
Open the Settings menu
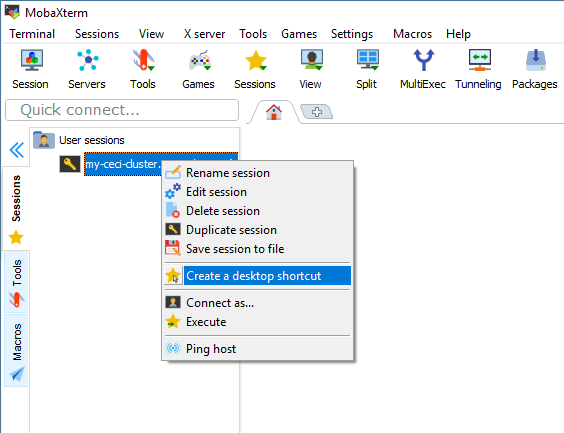[x=352, y=34]
